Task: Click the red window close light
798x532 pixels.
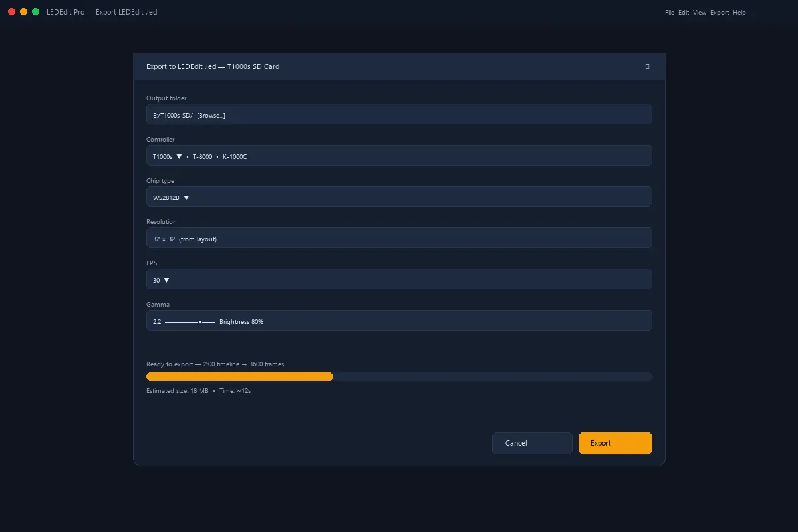Action: tap(12, 12)
